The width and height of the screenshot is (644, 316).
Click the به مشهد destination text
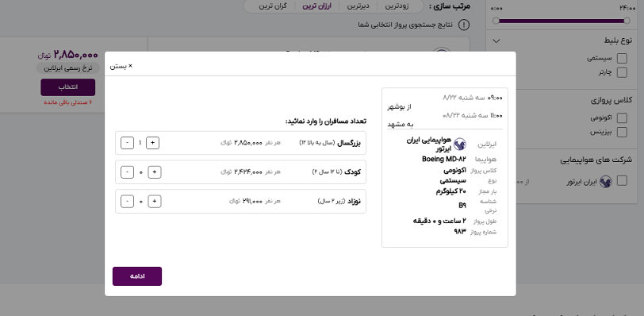click(401, 124)
